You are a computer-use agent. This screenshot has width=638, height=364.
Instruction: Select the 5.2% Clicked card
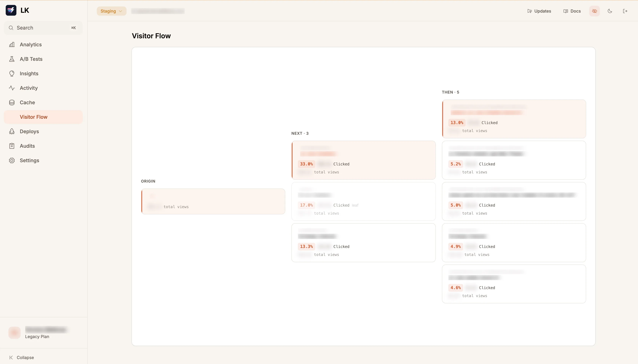[514, 160]
